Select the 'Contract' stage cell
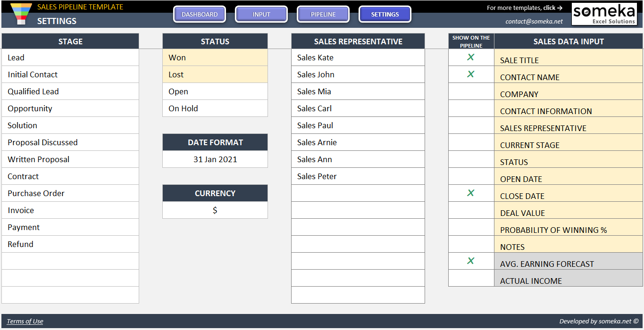 [70, 176]
